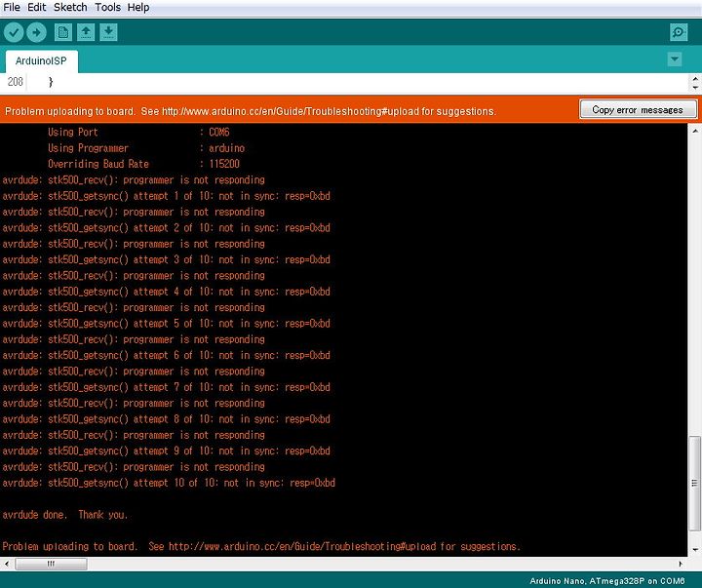Click the 'attempt 8 of 10' console line

coord(166,419)
